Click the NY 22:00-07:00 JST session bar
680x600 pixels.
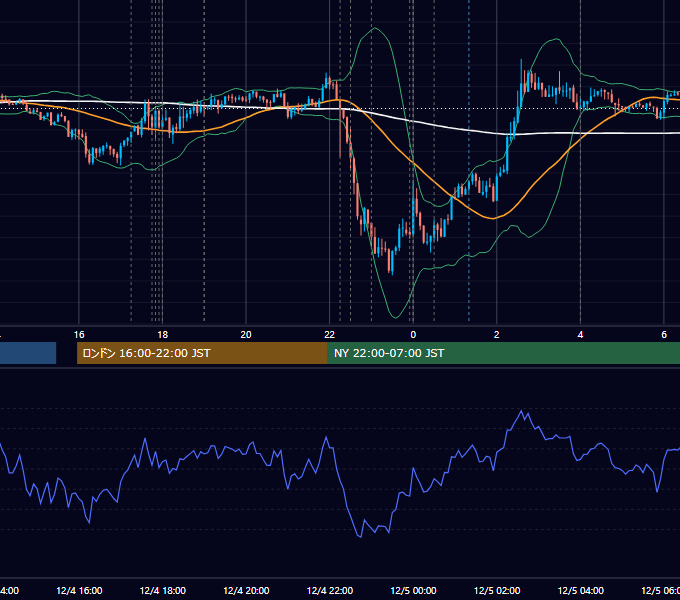click(x=503, y=353)
